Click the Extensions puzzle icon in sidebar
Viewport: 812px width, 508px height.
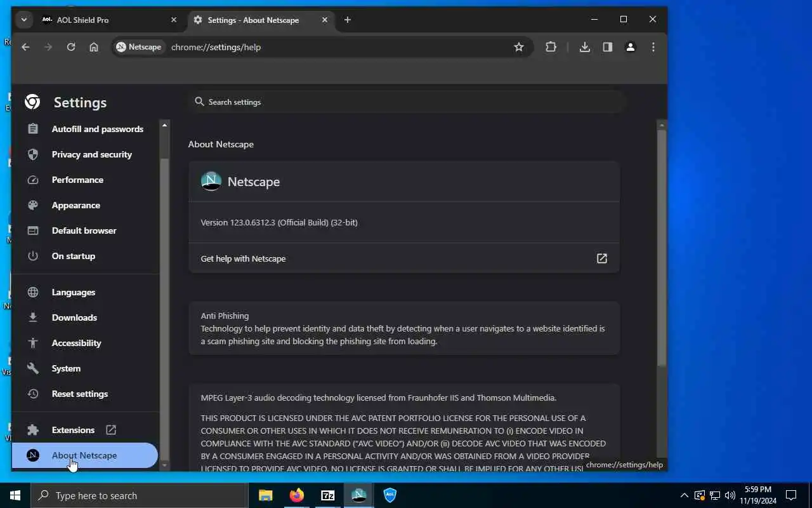33,430
